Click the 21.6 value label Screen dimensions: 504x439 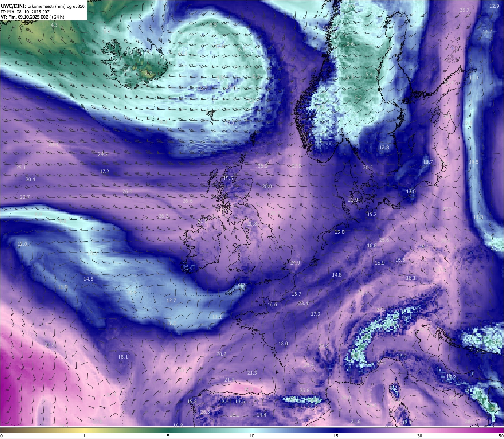pyautogui.click(x=356, y=421)
